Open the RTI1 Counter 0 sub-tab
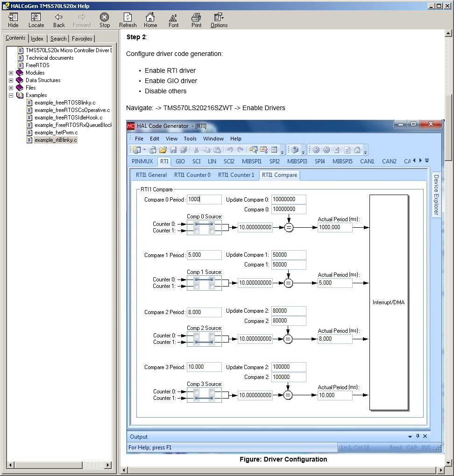This screenshot has width=454, height=476. [192, 175]
